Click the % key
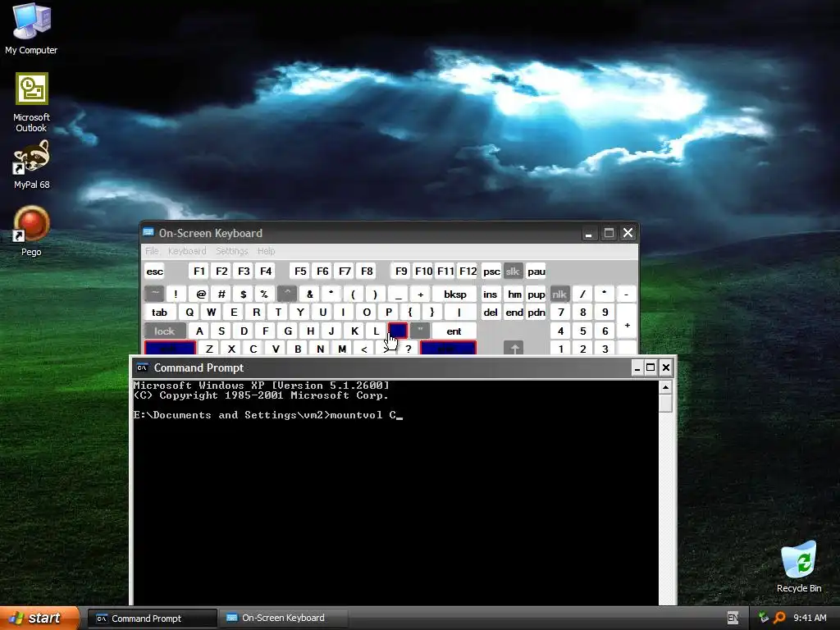840x630 pixels. tap(264, 294)
